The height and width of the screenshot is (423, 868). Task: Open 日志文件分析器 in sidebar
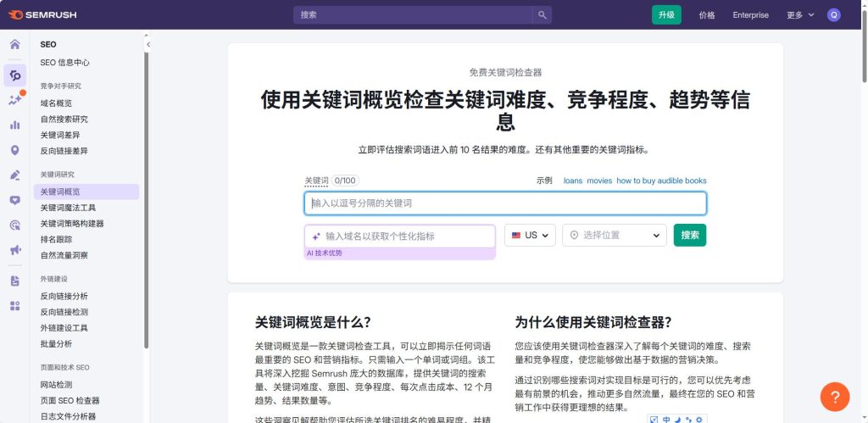tap(68, 416)
